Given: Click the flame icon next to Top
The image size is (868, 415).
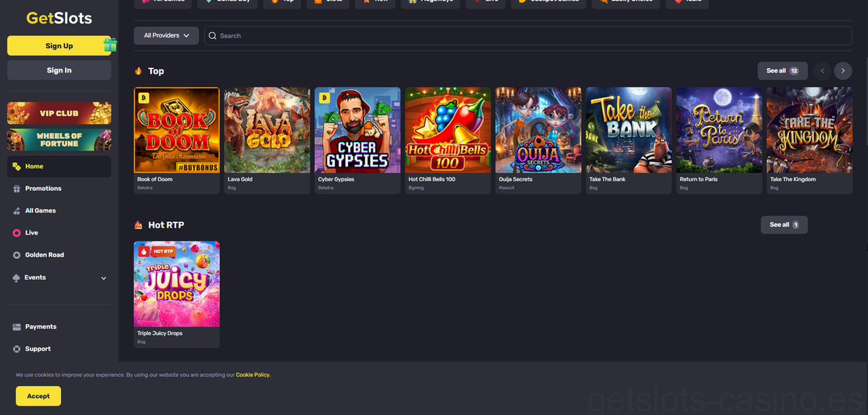Looking at the screenshot, I should click(x=138, y=71).
